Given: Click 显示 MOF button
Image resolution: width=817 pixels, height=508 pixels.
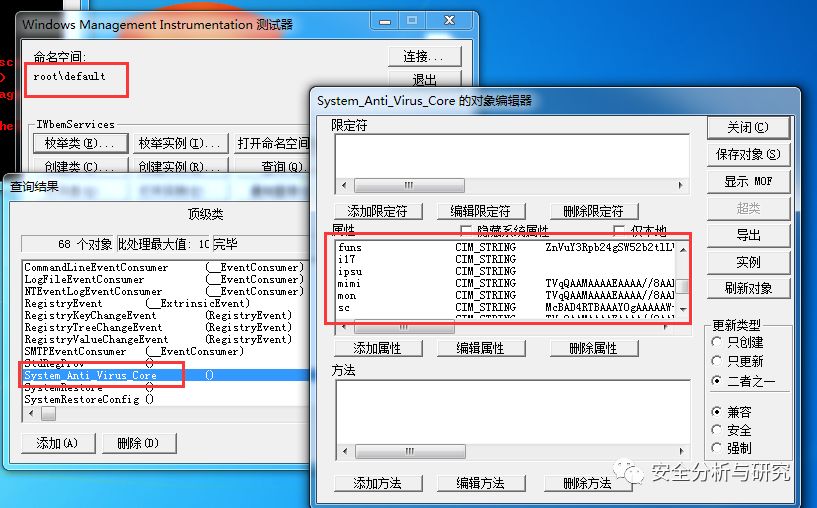Looking at the screenshot, I should pyautogui.click(x=748, y=181).
